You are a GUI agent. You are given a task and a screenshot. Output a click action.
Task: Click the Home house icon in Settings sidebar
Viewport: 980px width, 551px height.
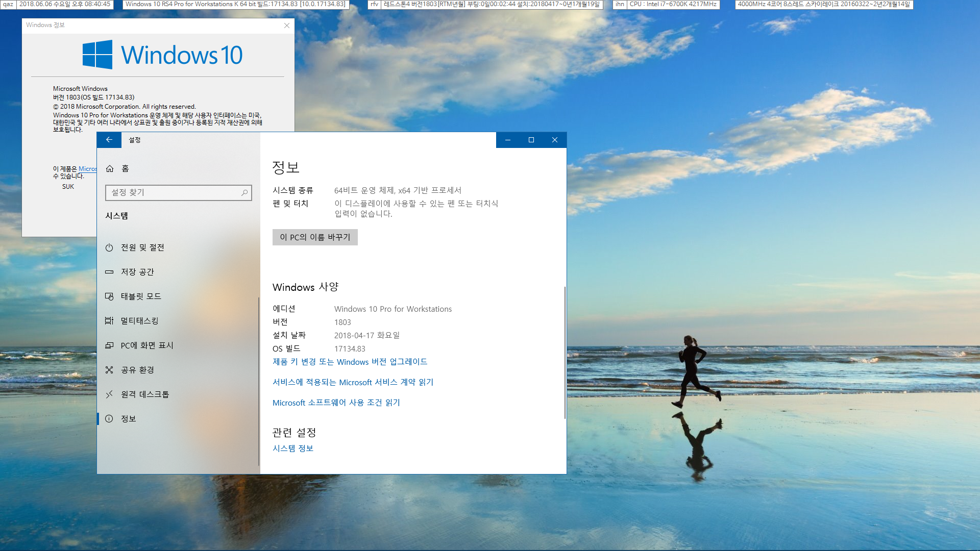click(110, 168)
